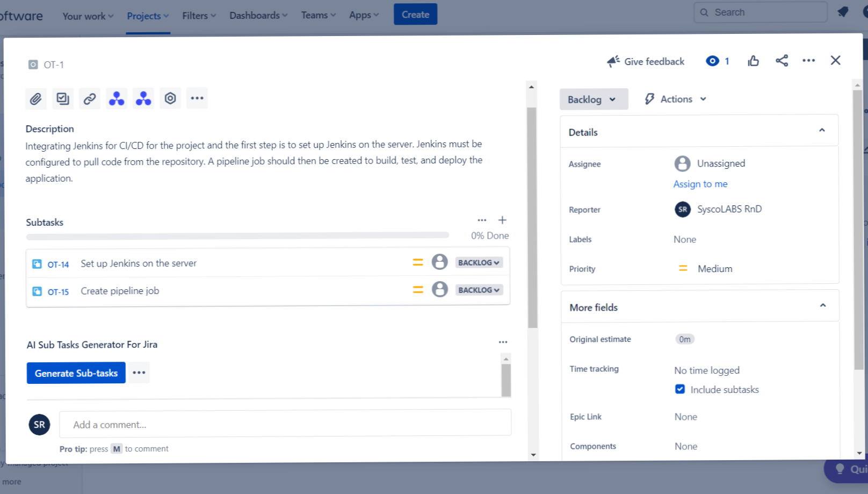This screenshot has height=494, width=868.
Task: Click the Actions lightning bolt icon
Action: coord(650,99)
